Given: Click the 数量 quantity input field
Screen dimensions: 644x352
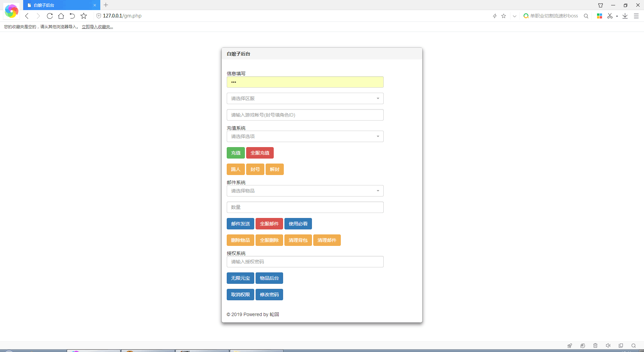Looking at the screenshot, I should 305,207.
